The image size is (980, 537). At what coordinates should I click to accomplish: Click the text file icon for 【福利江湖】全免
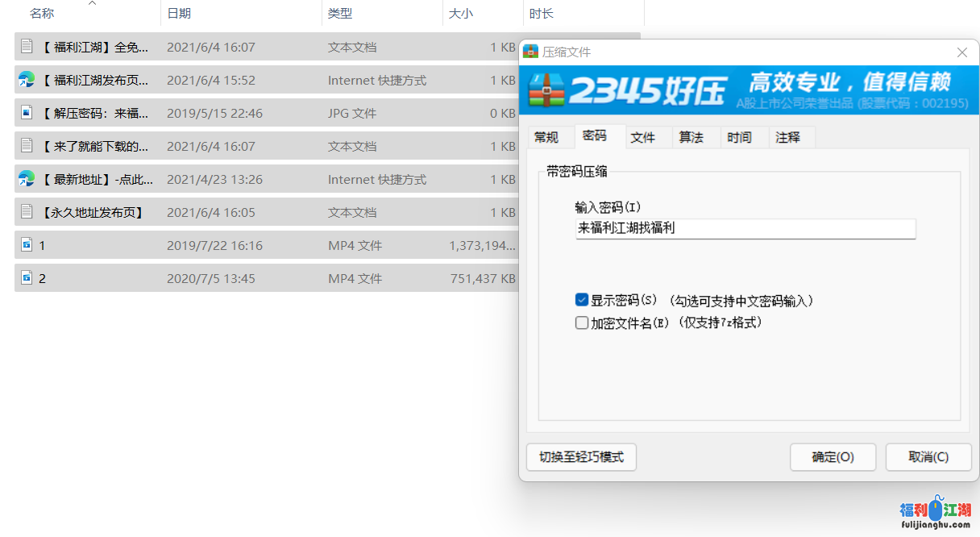[x=27, y=47]
